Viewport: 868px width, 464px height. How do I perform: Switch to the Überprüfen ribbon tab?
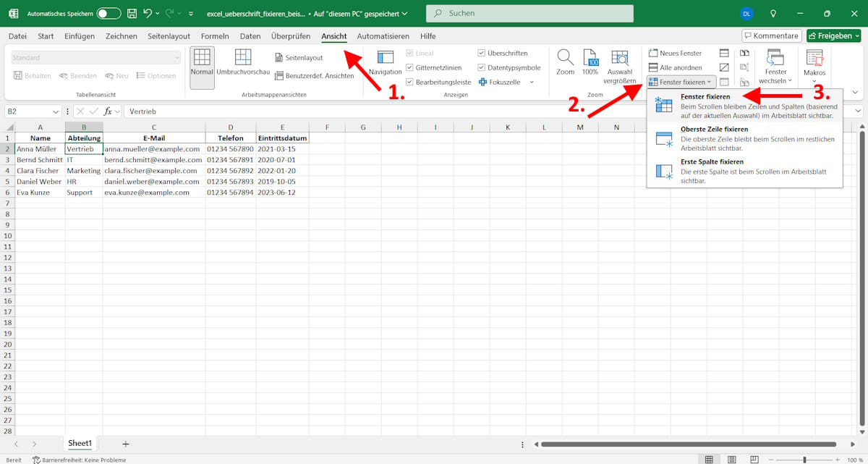click(290, 35)
